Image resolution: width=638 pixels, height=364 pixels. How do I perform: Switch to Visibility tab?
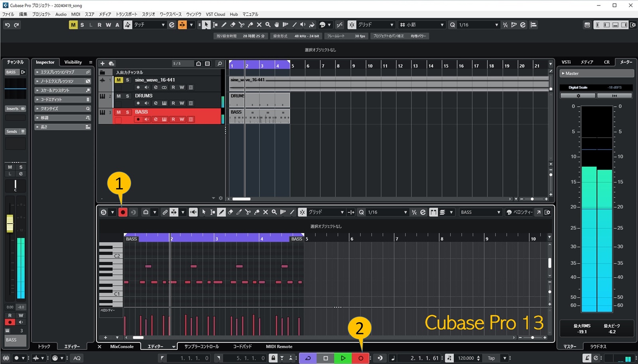tap(73, 62)
